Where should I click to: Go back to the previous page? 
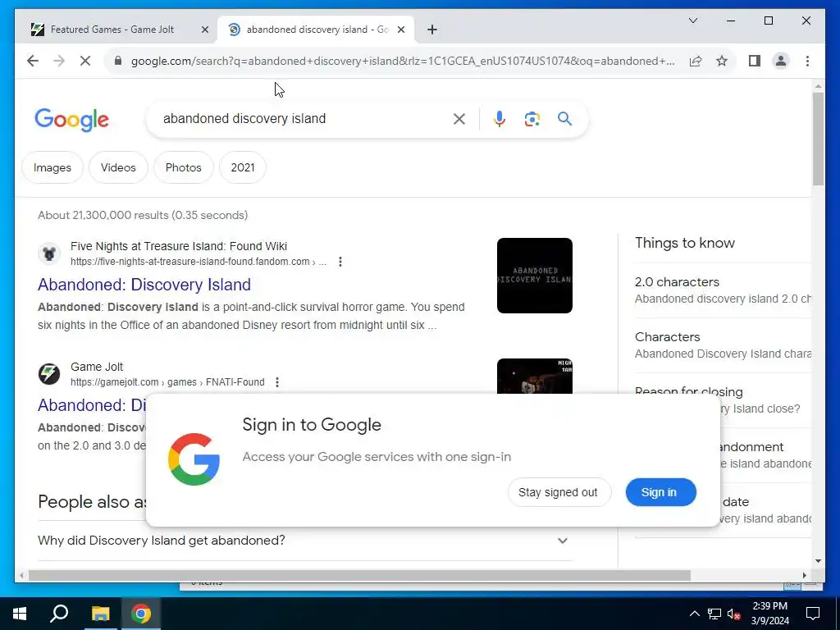33,61
